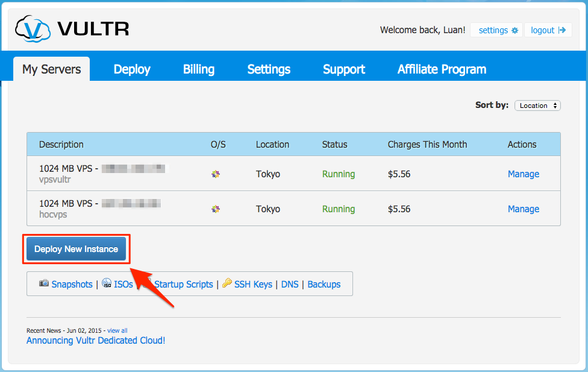This screenshot has height=372, width=588.
Task: Open the Affiliate Program tab
Action: 442,69
